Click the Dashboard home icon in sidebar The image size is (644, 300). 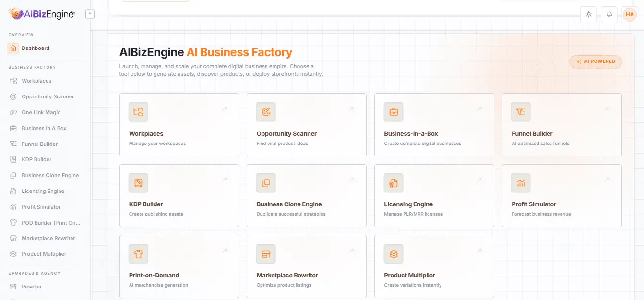[x=13, y=48]
